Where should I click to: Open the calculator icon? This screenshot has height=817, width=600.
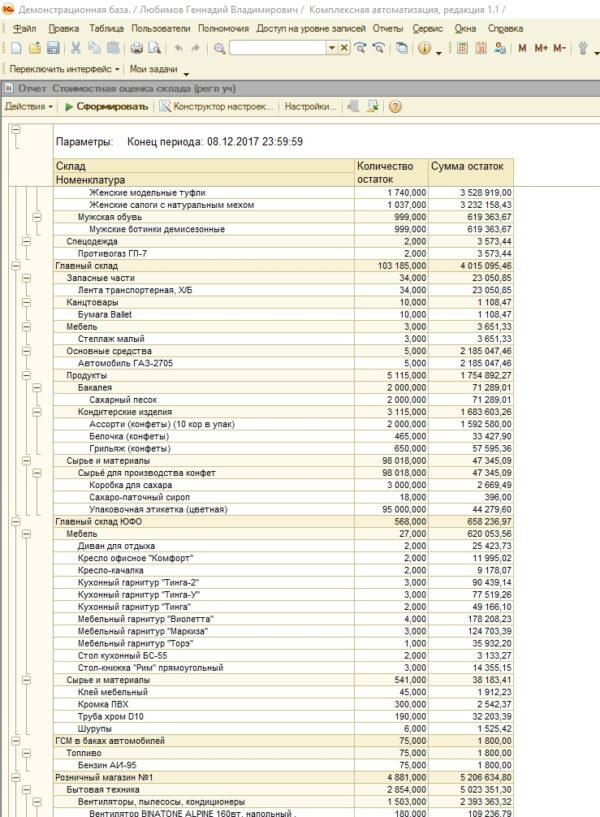pos(462,48)
